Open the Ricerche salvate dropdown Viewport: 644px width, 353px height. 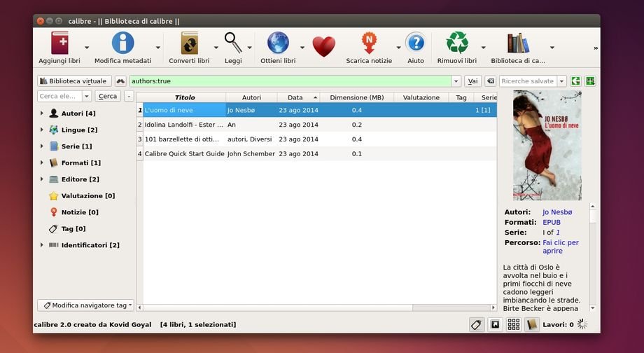(561, 81)
